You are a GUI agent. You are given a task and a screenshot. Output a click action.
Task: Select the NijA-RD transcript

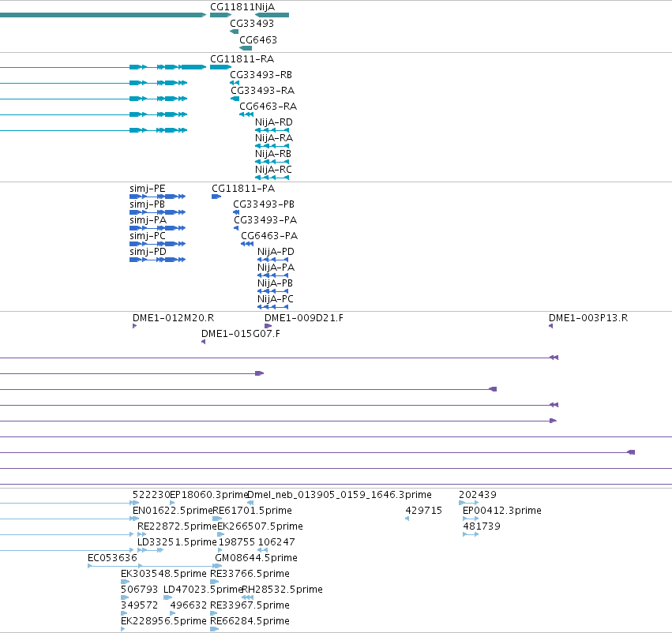(x=273, y=122)
